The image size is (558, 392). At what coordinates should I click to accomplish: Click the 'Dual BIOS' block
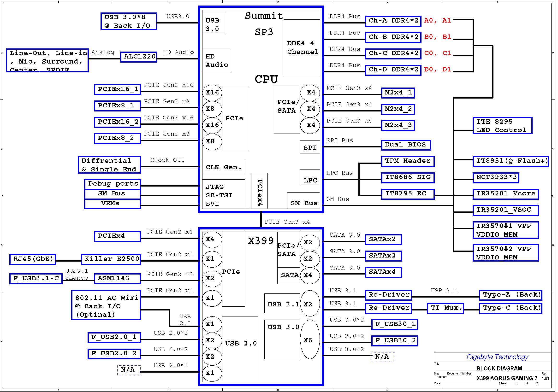click(406, 145)
